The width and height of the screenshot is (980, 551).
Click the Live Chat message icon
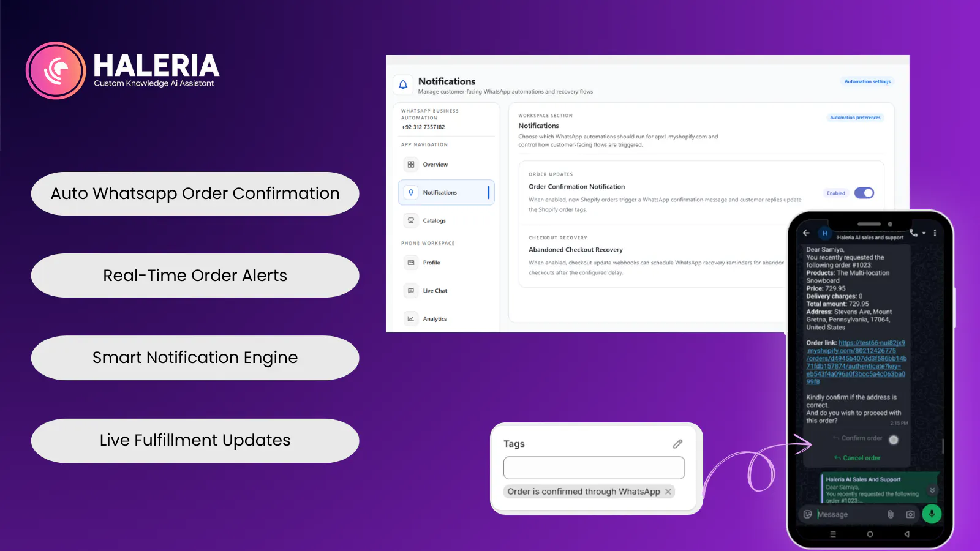point(411,291)
